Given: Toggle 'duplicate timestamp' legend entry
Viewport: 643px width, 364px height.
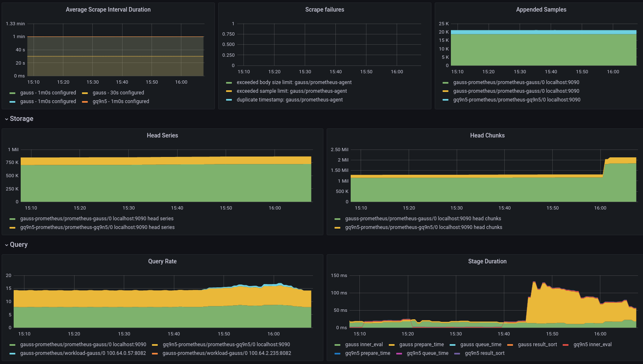Looking at the screenshot, I should [x=290, y=100].
